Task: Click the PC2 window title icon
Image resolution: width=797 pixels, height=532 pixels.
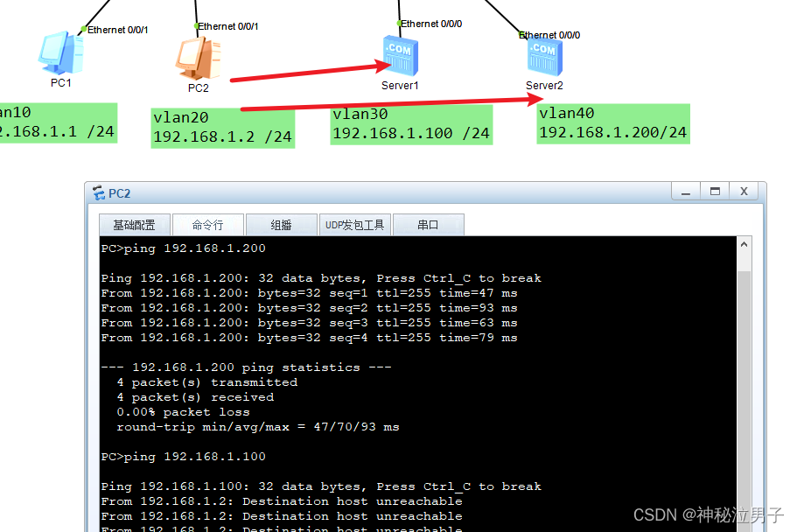Action: tap(99, 193)
